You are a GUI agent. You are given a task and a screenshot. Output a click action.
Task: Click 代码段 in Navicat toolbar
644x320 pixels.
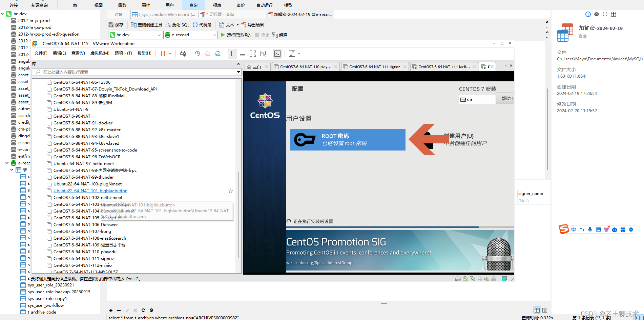pos(202,25)
